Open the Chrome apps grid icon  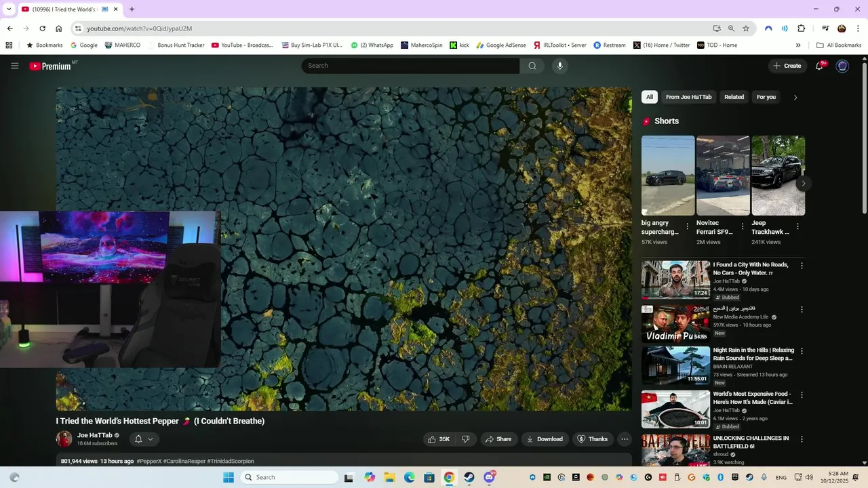click(x=9, y=45)
